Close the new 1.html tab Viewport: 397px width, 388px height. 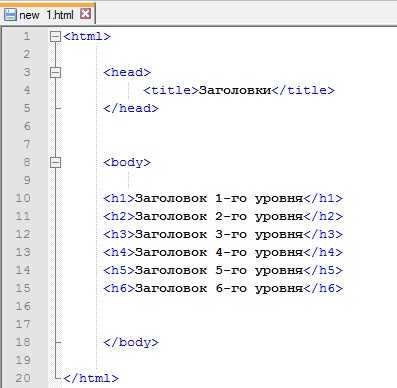click(86, 14)
